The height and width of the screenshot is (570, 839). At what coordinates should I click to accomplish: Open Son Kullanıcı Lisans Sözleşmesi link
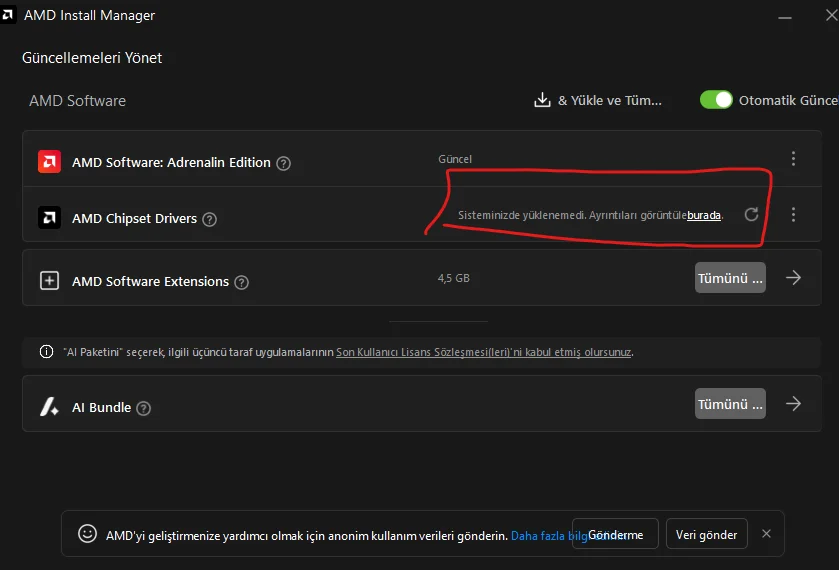coord(483,352)
